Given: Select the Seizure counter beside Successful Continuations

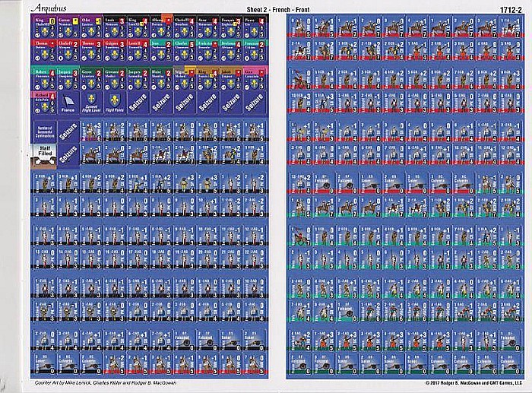Looking at the screenshot, I should (68, 132).
